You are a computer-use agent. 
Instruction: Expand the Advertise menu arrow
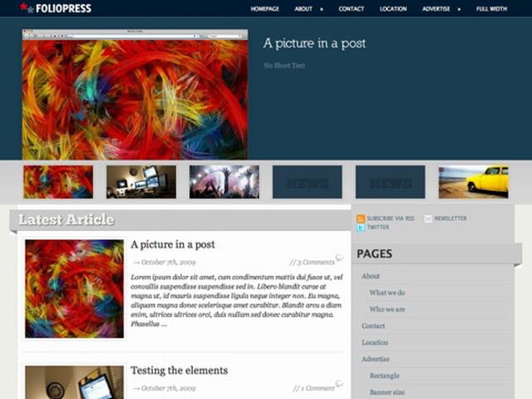click(459, 9)
